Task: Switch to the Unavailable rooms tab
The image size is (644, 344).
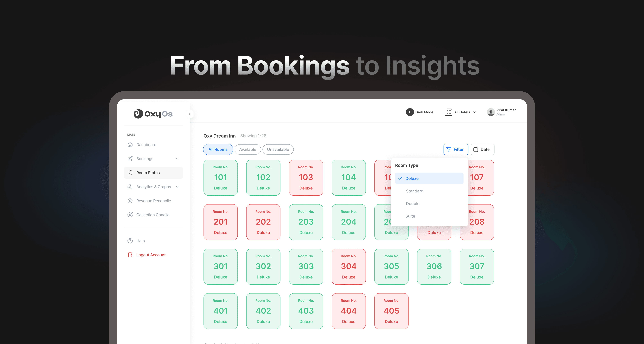Action: point(278,150)
